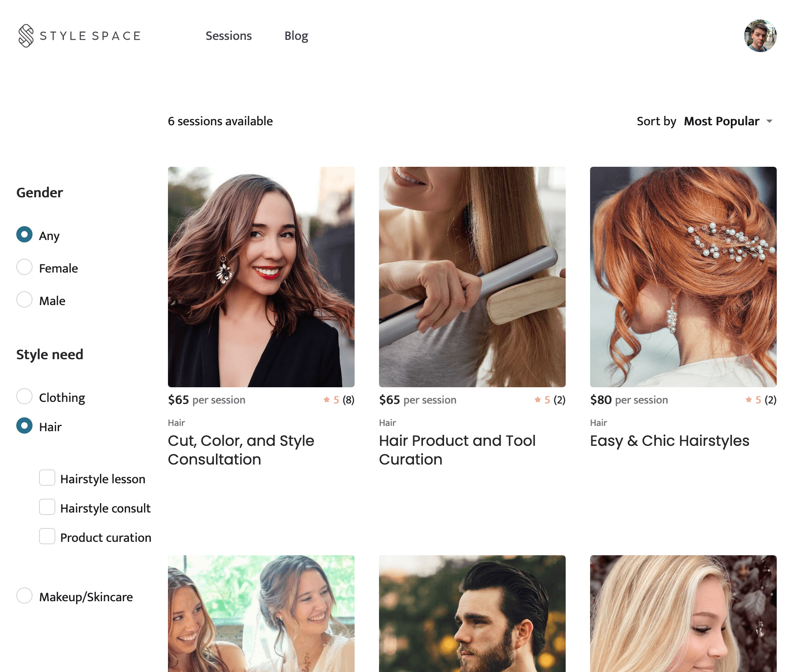Screen dimensions: 793x672
Task: Open the blonde woman session photo
Action: (x=683, y=613)
